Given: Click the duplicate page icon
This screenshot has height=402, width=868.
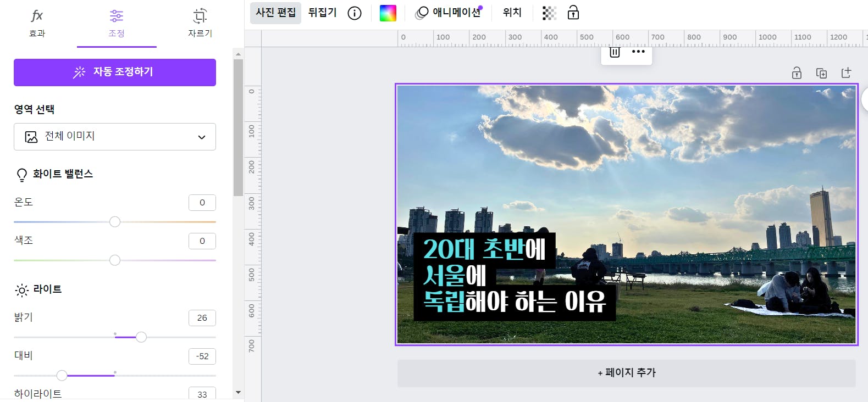Looking at the screenshot, I should (x=821, y=73).
